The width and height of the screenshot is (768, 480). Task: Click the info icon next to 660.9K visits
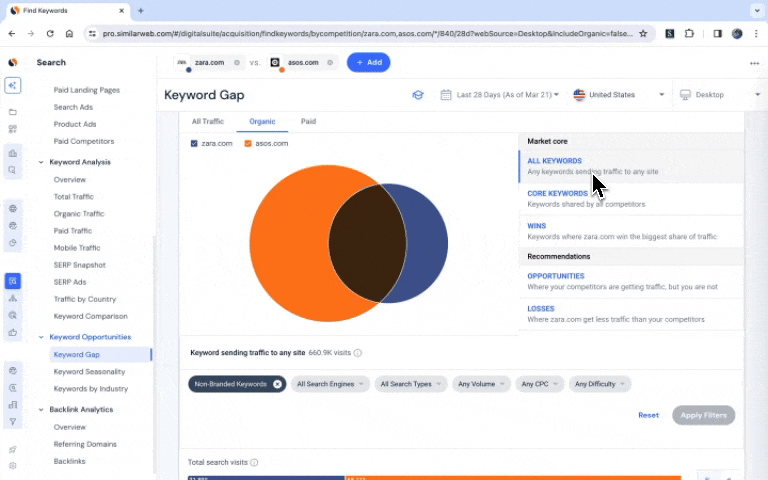(358, 353)
